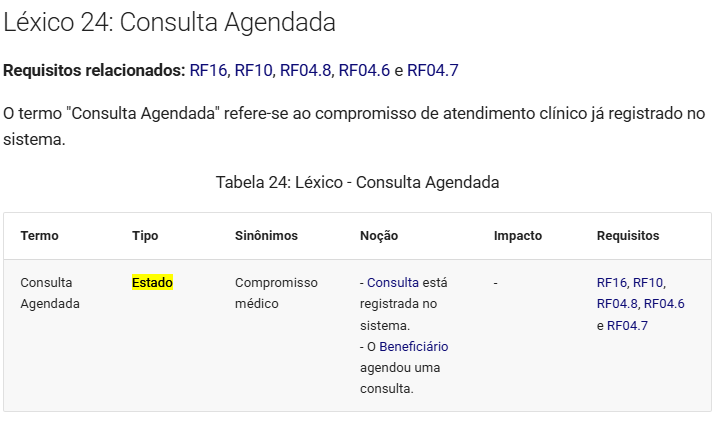Open RF16 link in Requisitos relacionados line

[x=208, y=70]
